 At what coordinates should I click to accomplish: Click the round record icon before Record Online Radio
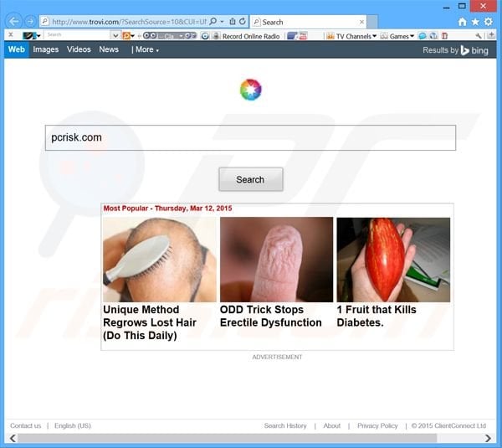205,36
